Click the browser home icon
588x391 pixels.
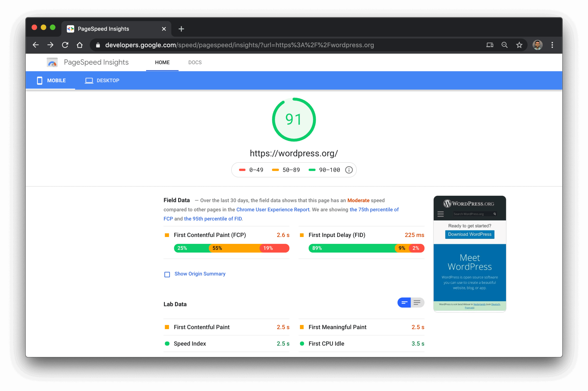80,45
